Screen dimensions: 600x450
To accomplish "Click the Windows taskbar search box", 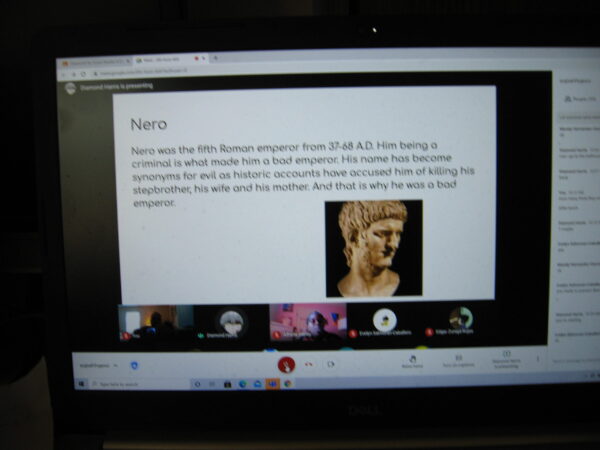I will click(140, 383).
